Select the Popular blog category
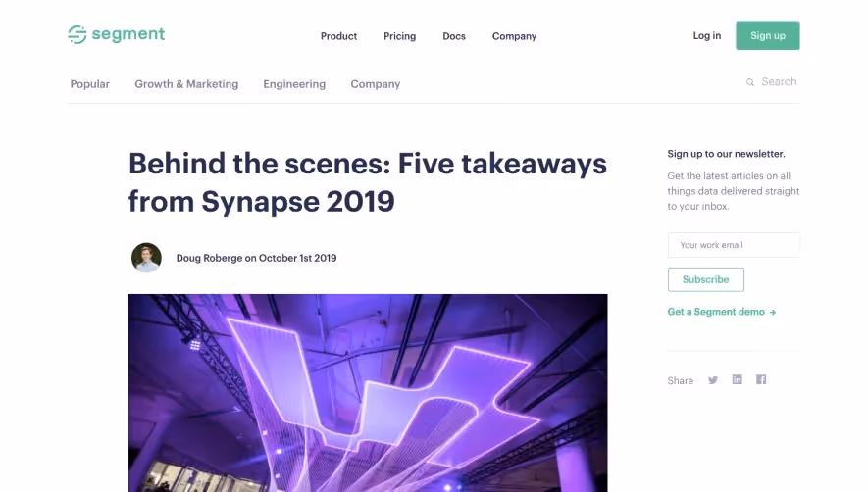The height and width of the screenshot is (492, 868). [89, 84]
